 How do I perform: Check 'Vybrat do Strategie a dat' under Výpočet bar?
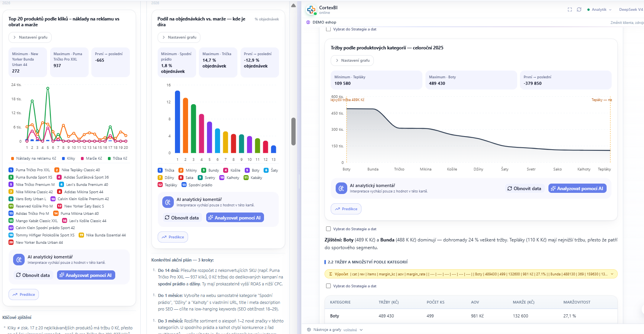tap(328, 286)
